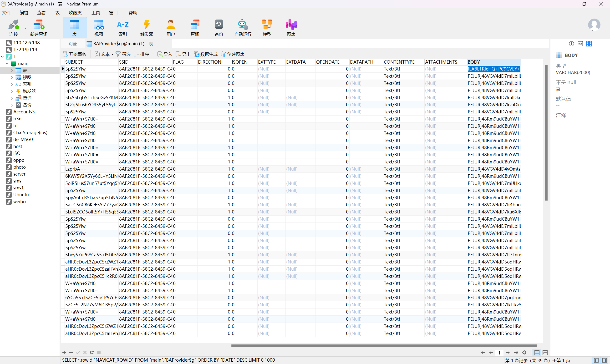Open the page limit settings gear
Screen dimensions: 610x364
524,353
